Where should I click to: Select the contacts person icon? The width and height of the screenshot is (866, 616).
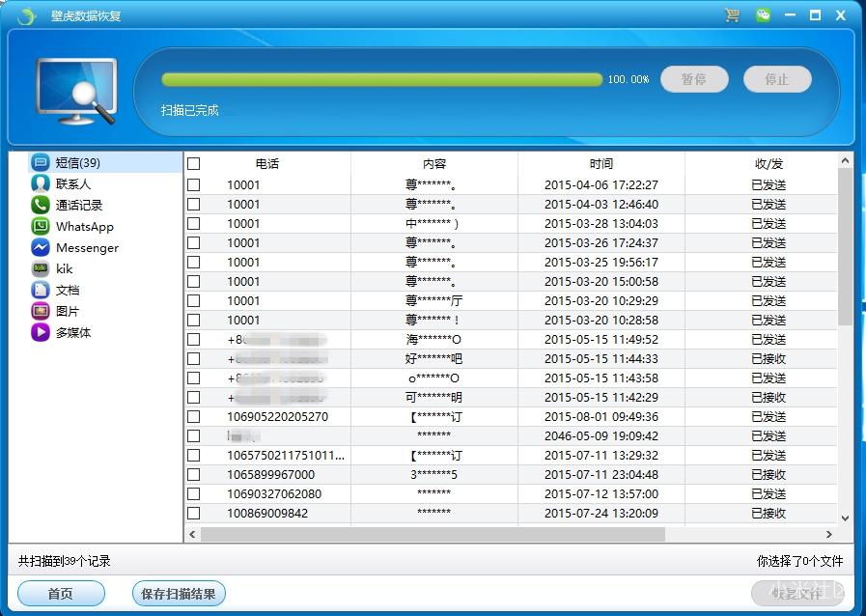click(x=41, y=183)
